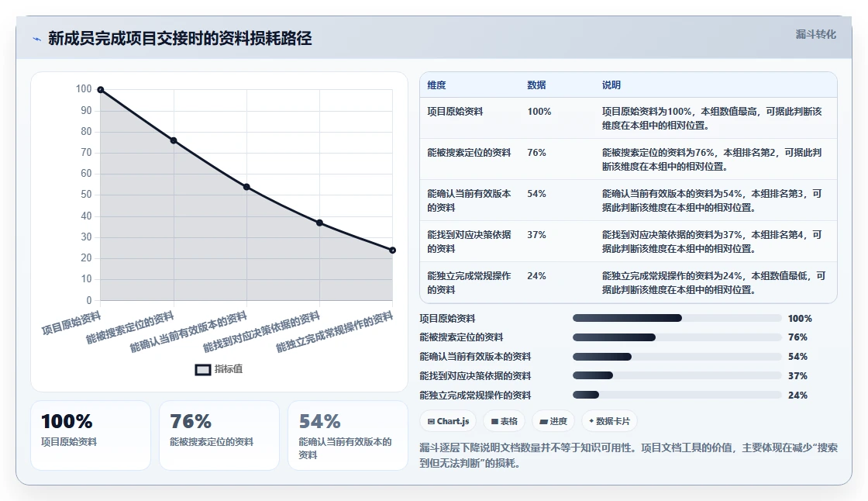
Task: Click the description mentioning 本组排名第4
Action: pos(712,242)
